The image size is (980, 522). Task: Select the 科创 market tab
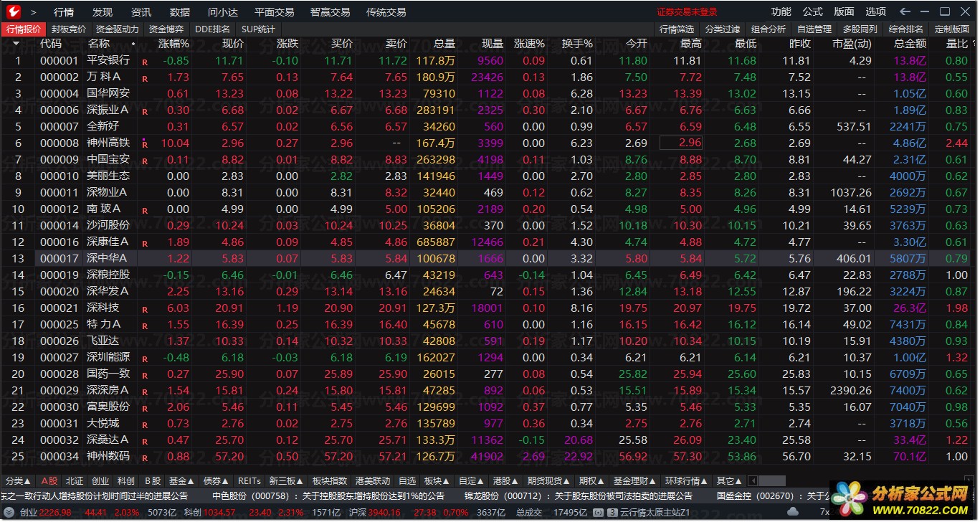click(126, 480)
